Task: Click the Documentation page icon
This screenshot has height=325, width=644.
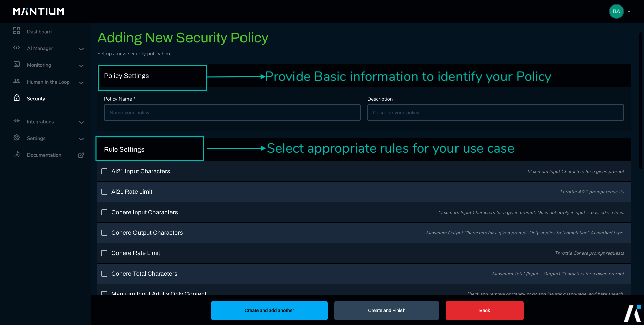Action: point(17,154)
